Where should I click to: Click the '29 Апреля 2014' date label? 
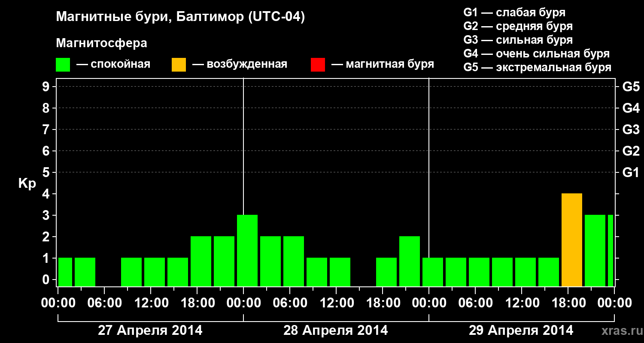(x=521, y=331)
